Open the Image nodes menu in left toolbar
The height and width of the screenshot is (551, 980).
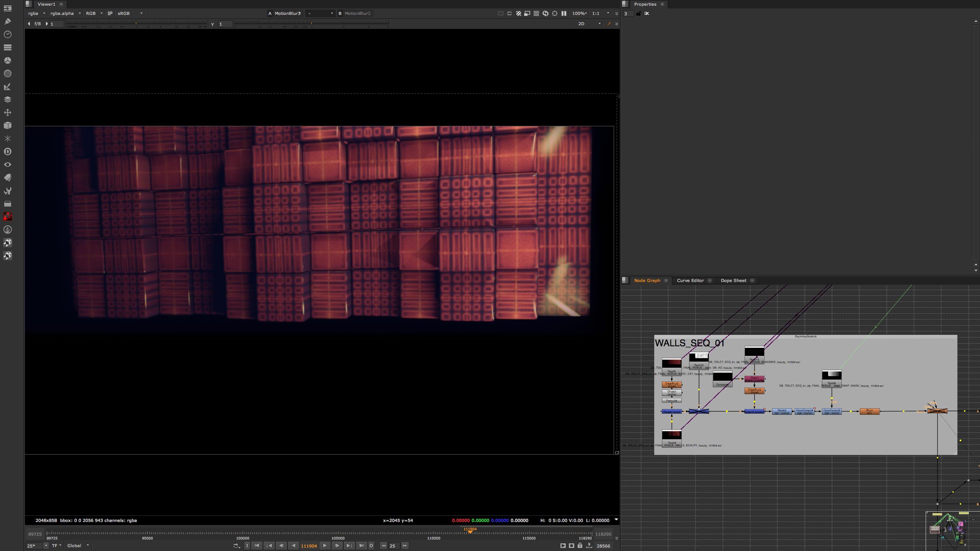click(7, 8)
